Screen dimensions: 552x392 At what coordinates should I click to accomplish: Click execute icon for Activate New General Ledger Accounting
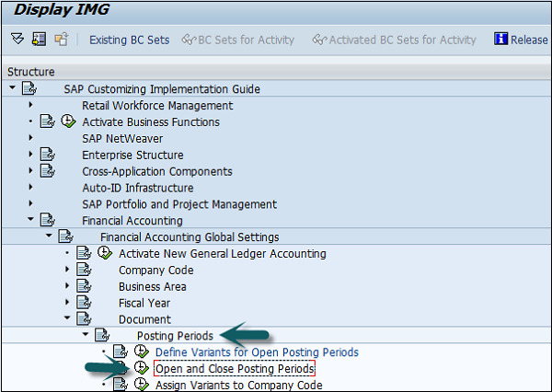pos(105,255)
